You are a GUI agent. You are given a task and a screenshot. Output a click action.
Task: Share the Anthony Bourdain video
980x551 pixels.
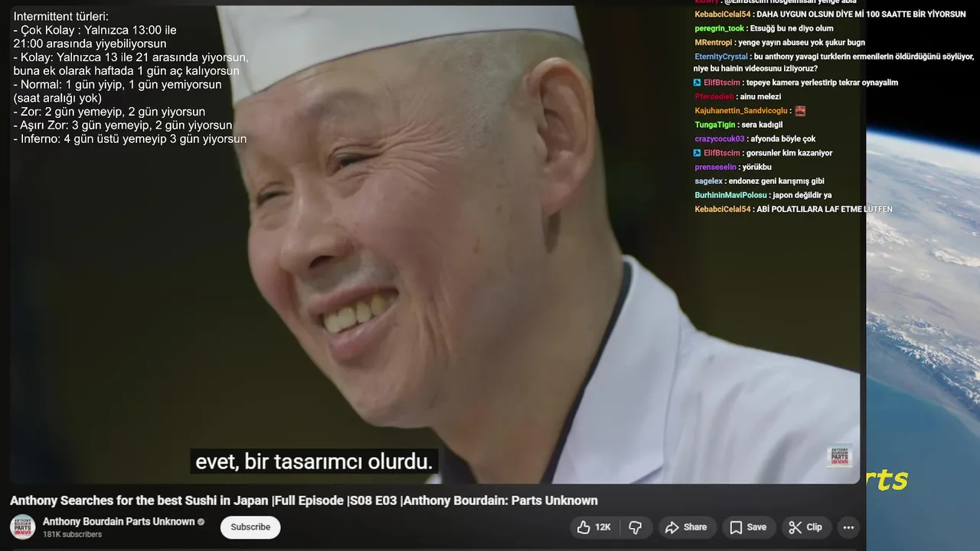click(x=686, y=527)
